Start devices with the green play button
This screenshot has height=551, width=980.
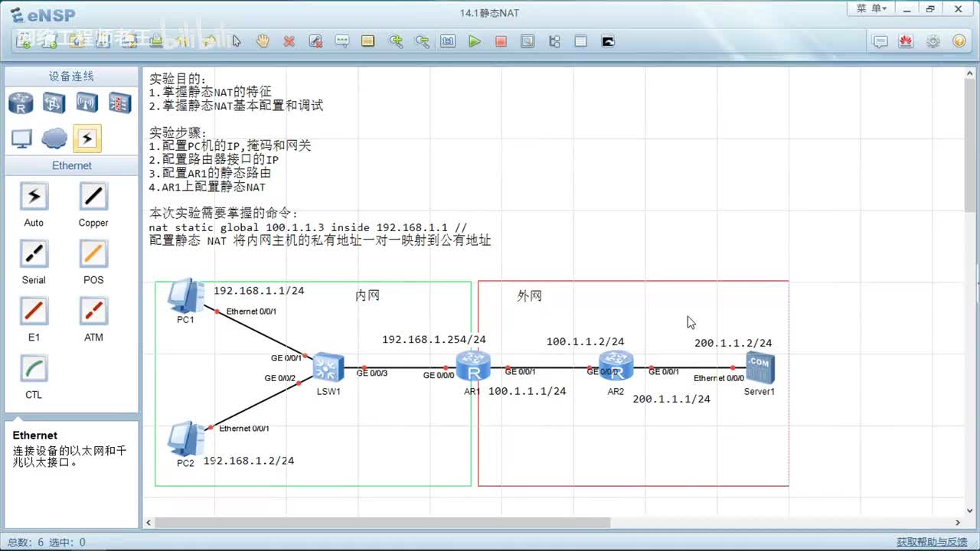point(475,41)
